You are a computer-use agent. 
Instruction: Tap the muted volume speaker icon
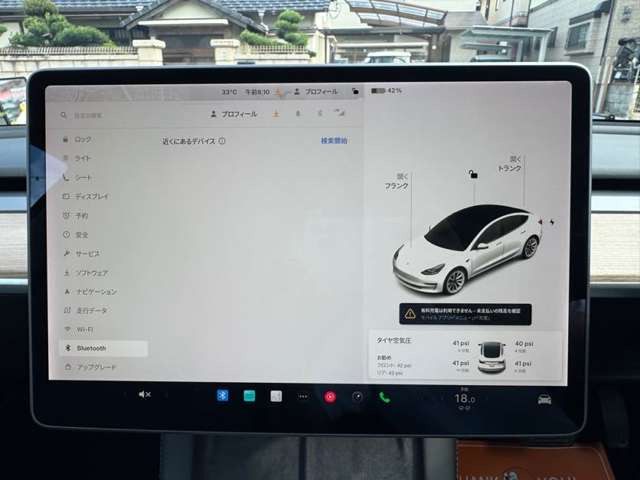click(x=144, y=394)
